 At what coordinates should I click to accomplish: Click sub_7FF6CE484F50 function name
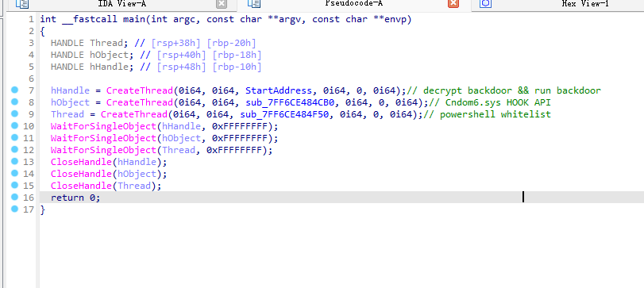(284, 114)
